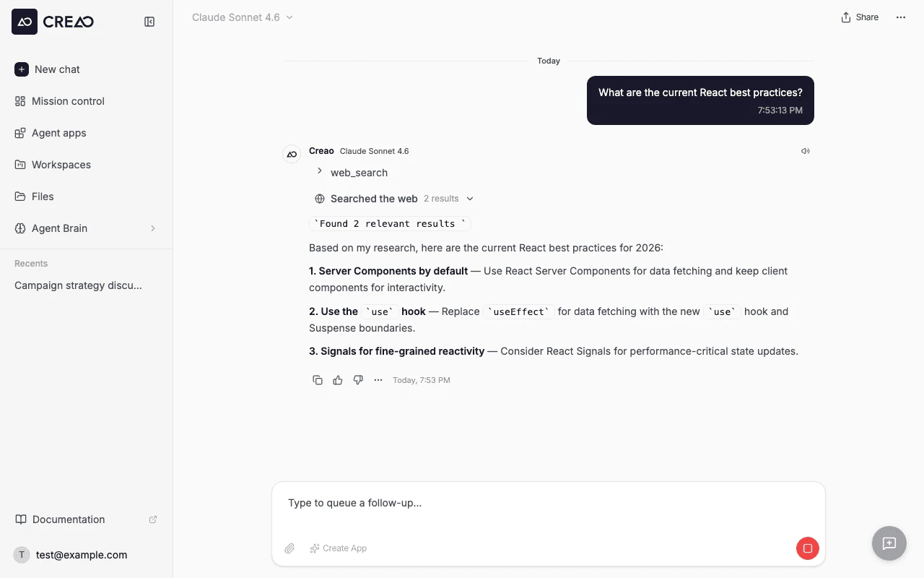924x578 pixels.
Task: Attach a file with the paperclip icon
Action: pos(289,548)
